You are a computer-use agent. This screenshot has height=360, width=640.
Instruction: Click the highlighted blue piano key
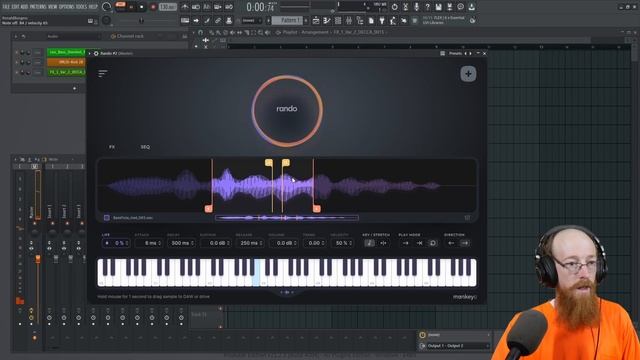[x=256, y=273]
